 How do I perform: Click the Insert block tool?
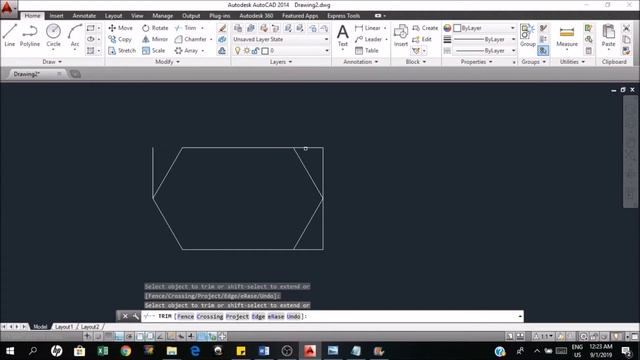pos(401,36)
